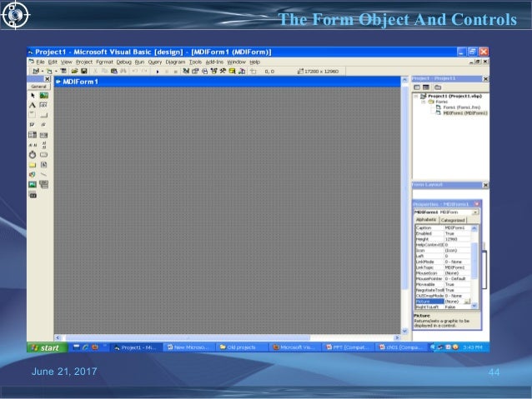The height and width of the screenshot is (399, 532).
Task: Click the Start (run) arrow icon
Action: (x=158, y=72)
